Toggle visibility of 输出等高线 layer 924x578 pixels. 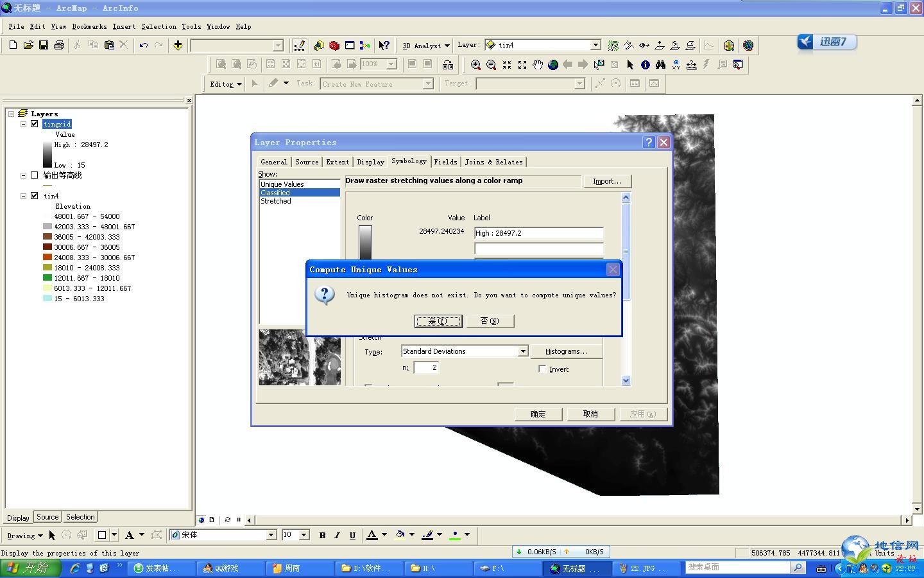click(35, 175)
